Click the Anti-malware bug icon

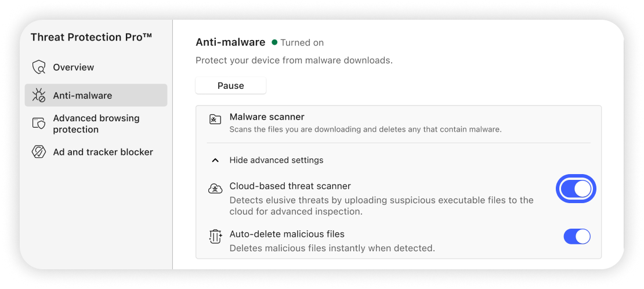tap(39, 96)
